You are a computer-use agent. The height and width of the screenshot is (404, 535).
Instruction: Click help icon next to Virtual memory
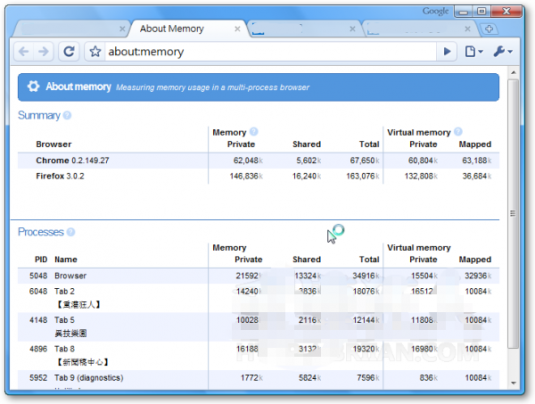458,131
